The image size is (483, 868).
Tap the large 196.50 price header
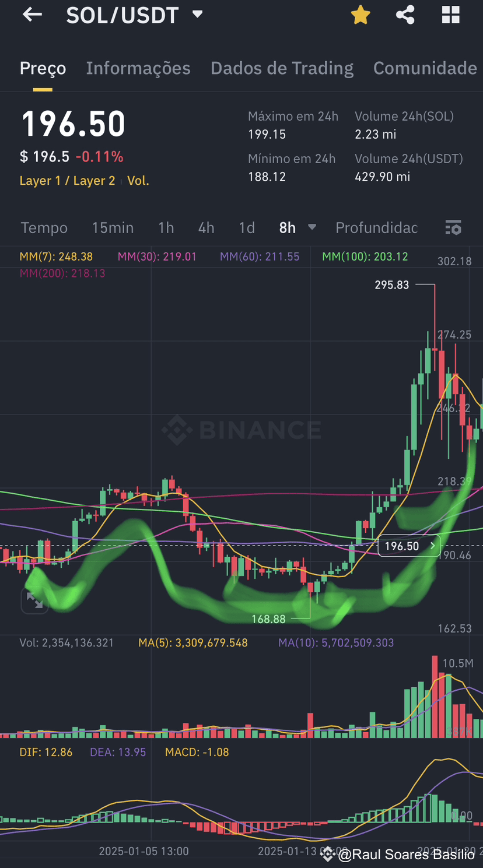(x=73, y=124)
